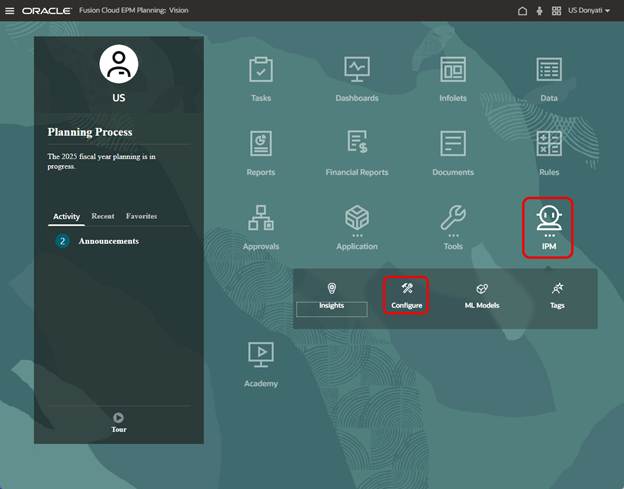624x489 pixels.
Task: Open the Approvals icon
Action: click(x=261, y=219)
